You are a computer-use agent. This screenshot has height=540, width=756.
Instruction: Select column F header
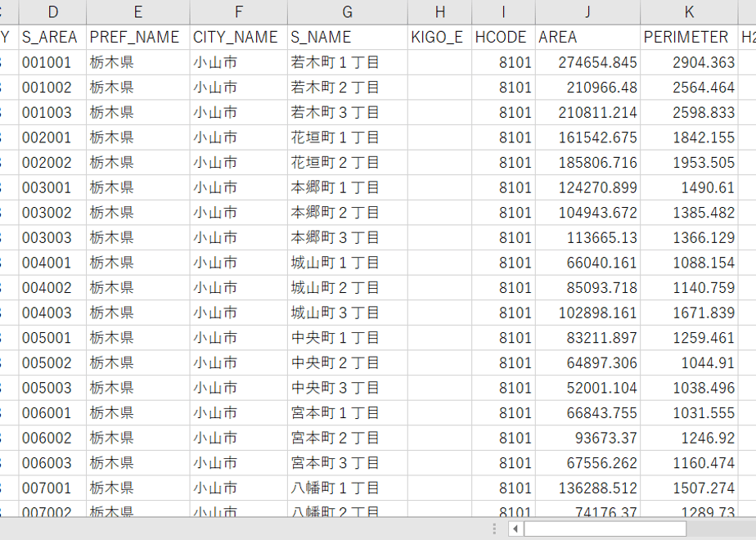point(239,12)
